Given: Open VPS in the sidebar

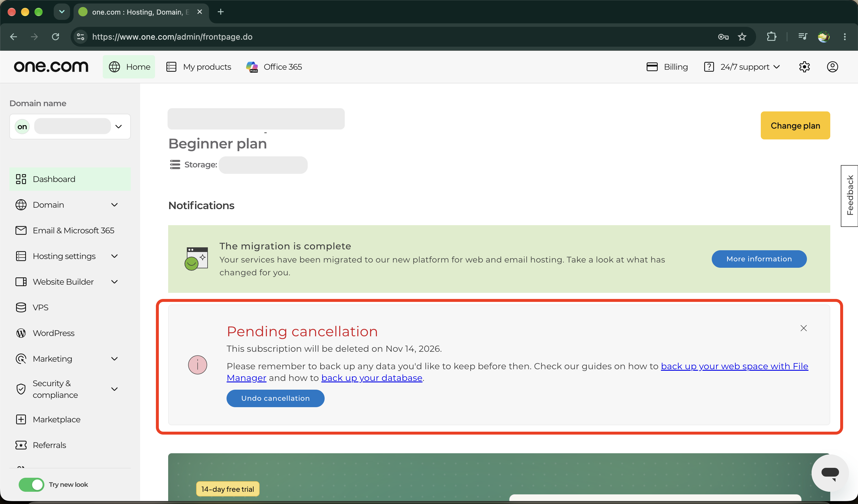Looking at the screenshot, I should [x=70, y=307].
